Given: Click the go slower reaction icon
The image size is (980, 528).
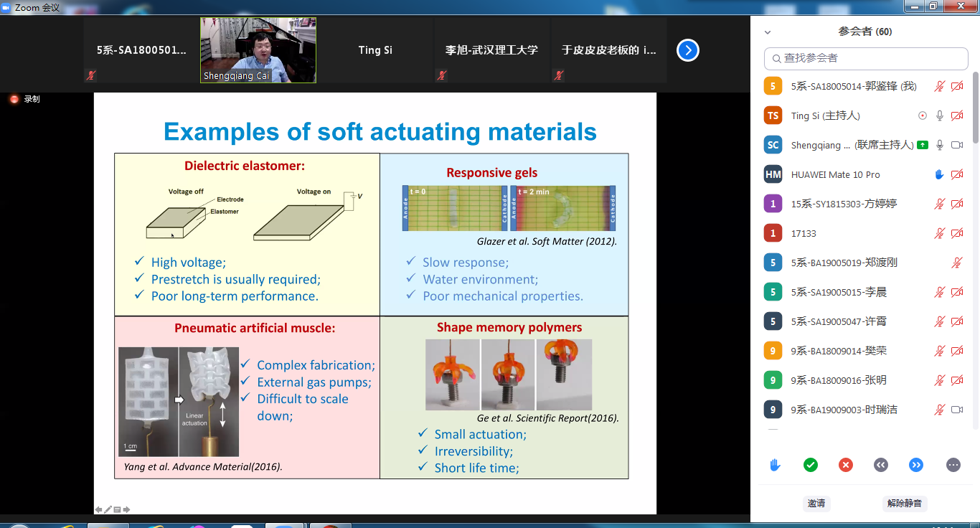Looking at the screenshot, I should tap(881, 465).
